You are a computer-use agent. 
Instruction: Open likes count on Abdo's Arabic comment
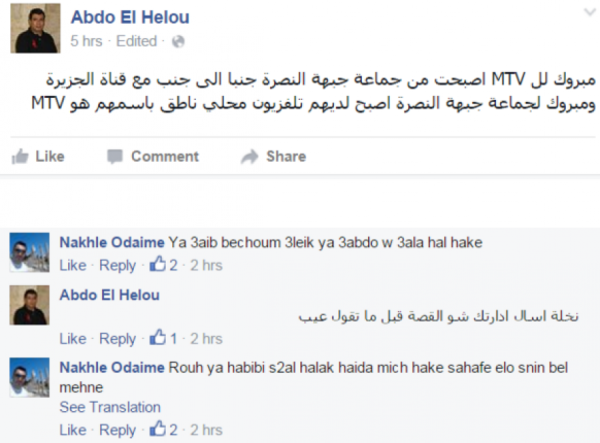(163, 338)
